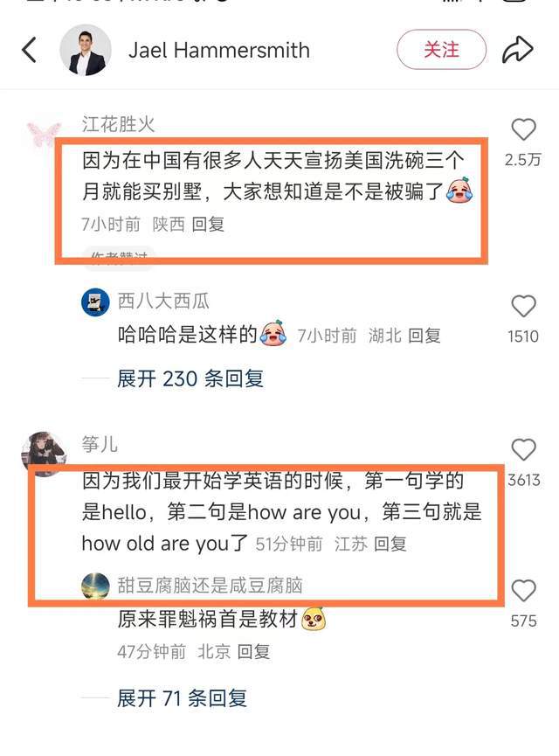This screenshot has height=756, width=559.
Task: Open 筝儿's profile avatar
Action: 44,454
